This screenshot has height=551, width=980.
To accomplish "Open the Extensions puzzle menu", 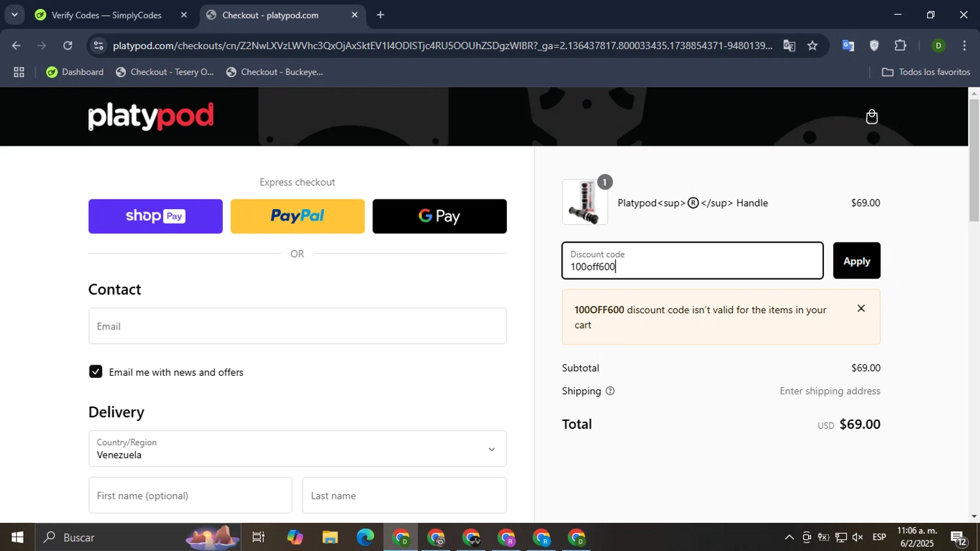I will (900, 46).
